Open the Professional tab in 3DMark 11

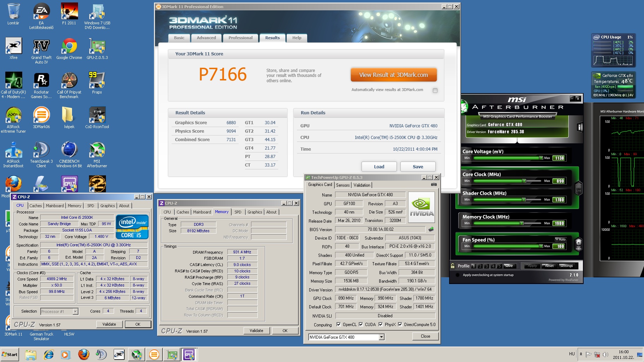tap(240, 38)
